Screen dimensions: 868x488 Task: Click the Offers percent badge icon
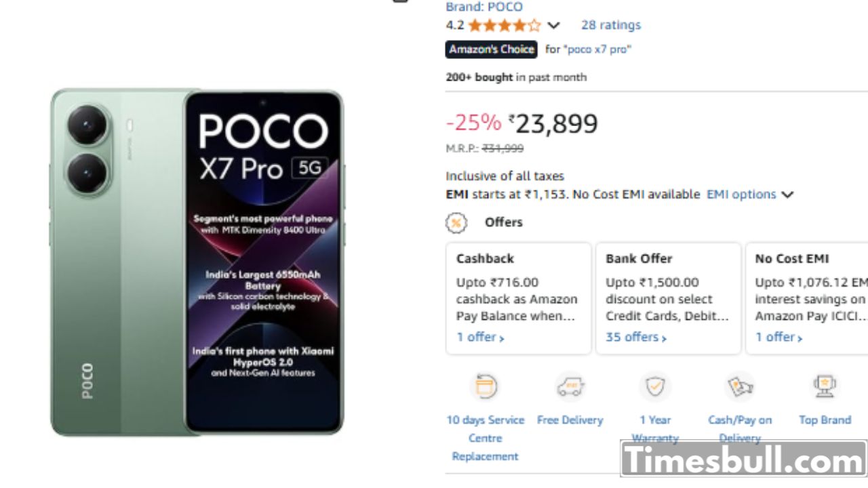point(456,222)
